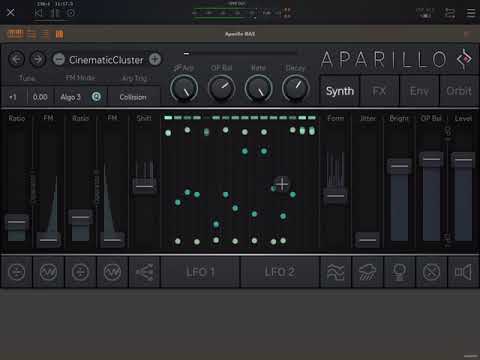Screen dimensions: 480x360
Task: Click the Jitter fader handle
Action: pyautogui.click(x=368, y=240)
